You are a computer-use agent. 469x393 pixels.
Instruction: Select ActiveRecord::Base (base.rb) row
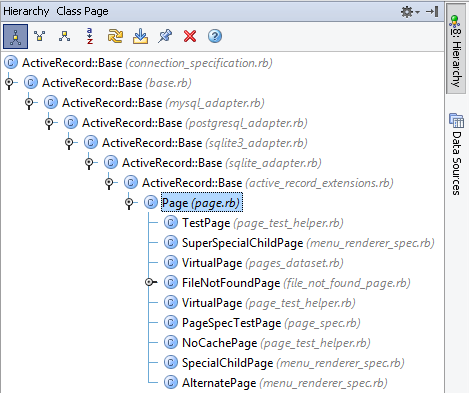[x=108, y=83]
